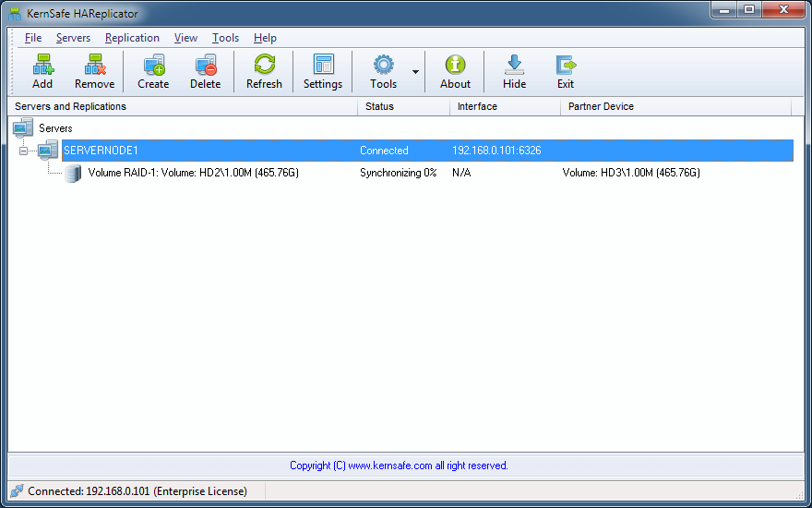This screenshot has width=812, height=508.
Task: Click the Exit toolbar icon
Action: [x=566, y=65]
